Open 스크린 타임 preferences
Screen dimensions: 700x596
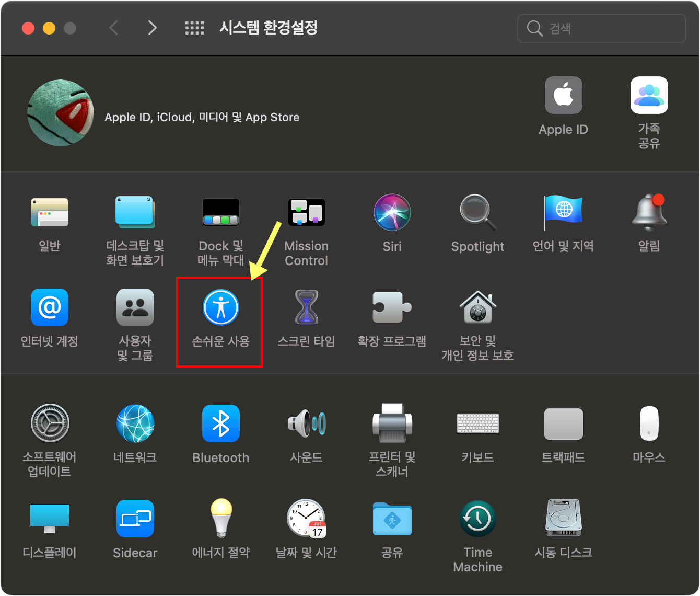pos(307,307)
